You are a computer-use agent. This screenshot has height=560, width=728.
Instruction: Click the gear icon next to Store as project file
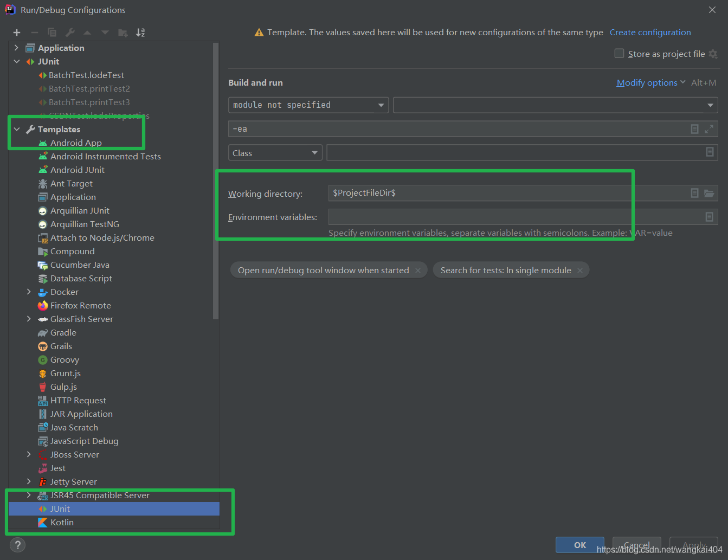pyautogui.click(x=713, y=54)
